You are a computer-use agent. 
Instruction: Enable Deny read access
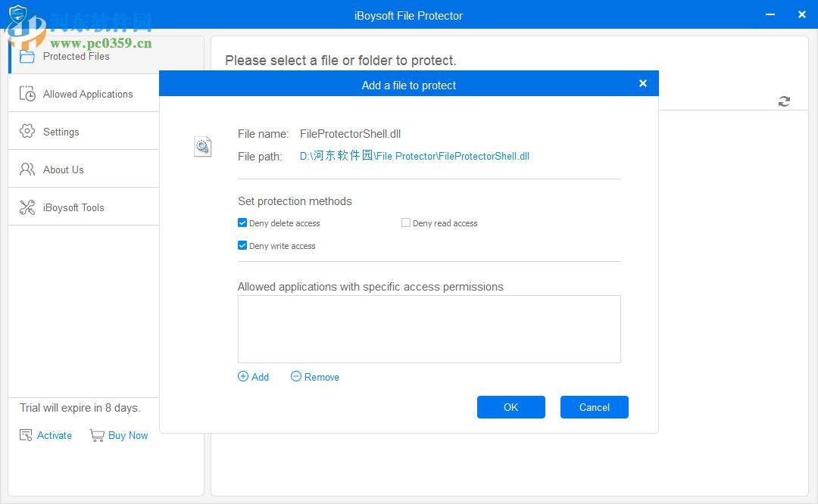click(x=406, y=222)
